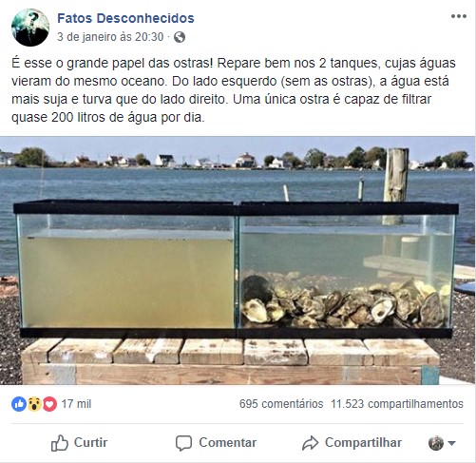476x463 pixels.
Task: Open the Fatos Desconhecidos profile picture
Action: (x=30, y=28)
